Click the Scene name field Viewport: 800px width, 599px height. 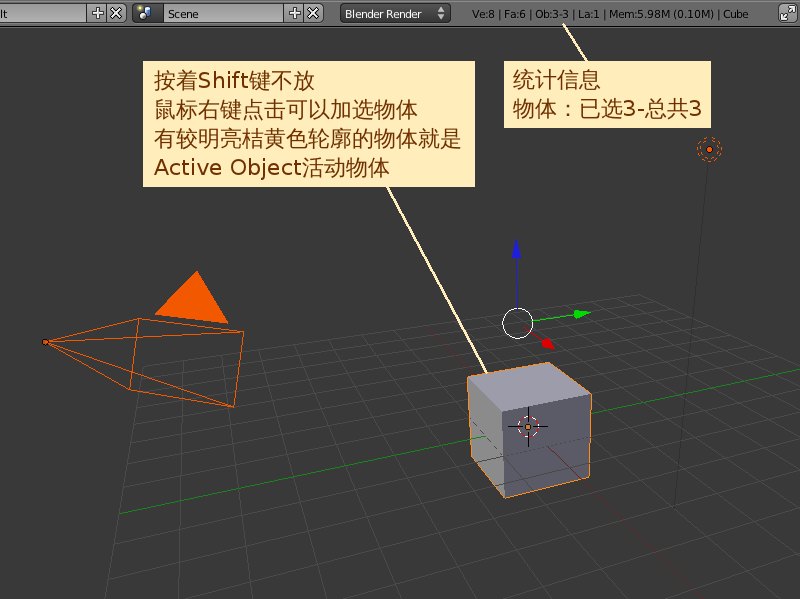point(223,13)
